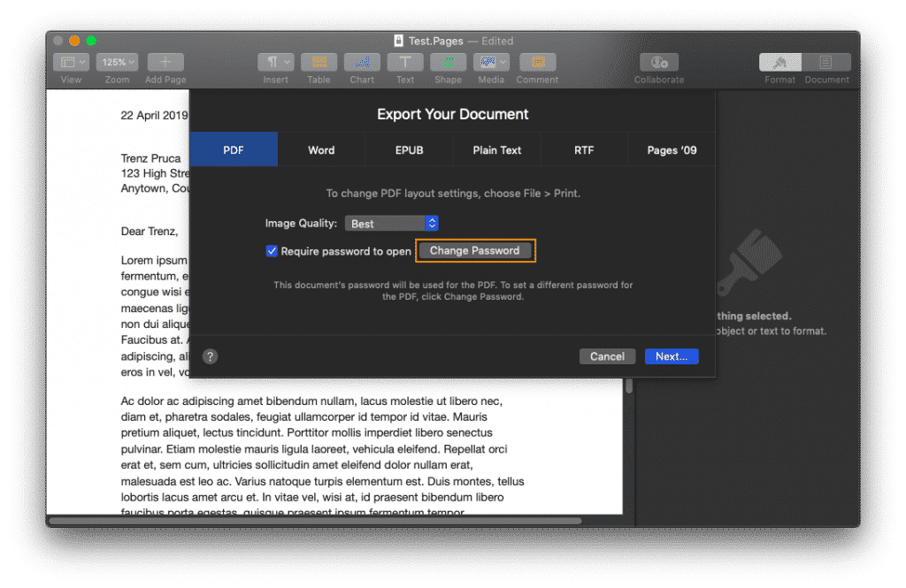Click the Collaborate toolbar icon

point(658,62)
